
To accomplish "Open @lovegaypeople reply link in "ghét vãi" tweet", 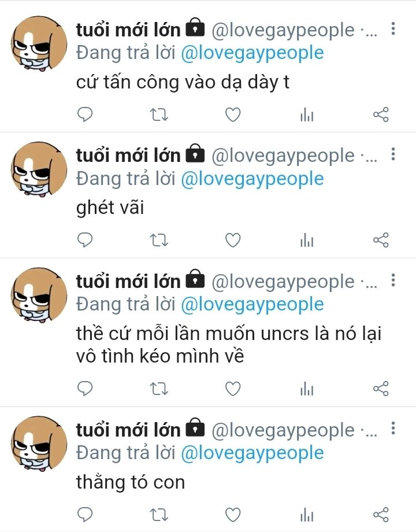I will (252, 179).
